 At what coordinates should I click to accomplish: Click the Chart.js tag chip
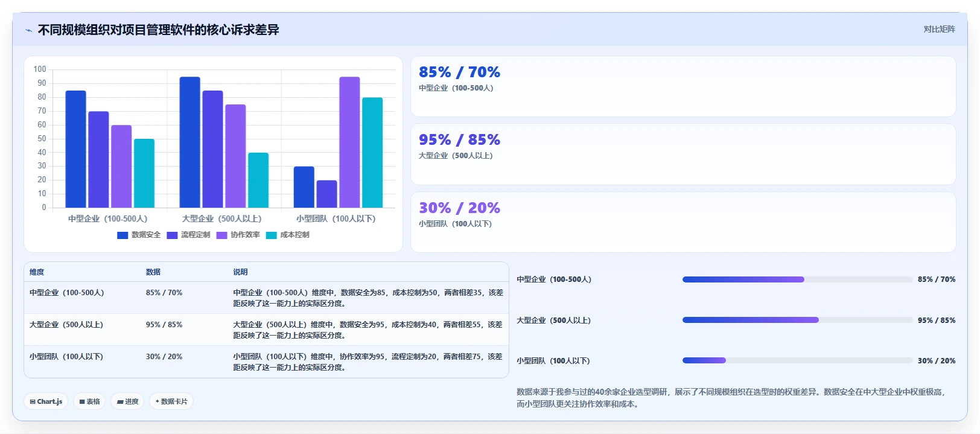pos(46,401)
